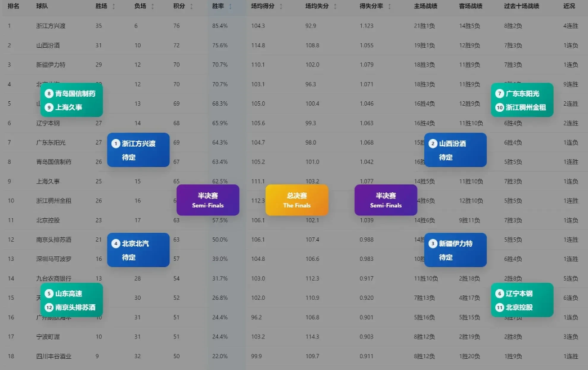Viewport: 588px width, 370px height.
Task: Select 北京控股 in the green bracket card
Action: click(519, 308)
